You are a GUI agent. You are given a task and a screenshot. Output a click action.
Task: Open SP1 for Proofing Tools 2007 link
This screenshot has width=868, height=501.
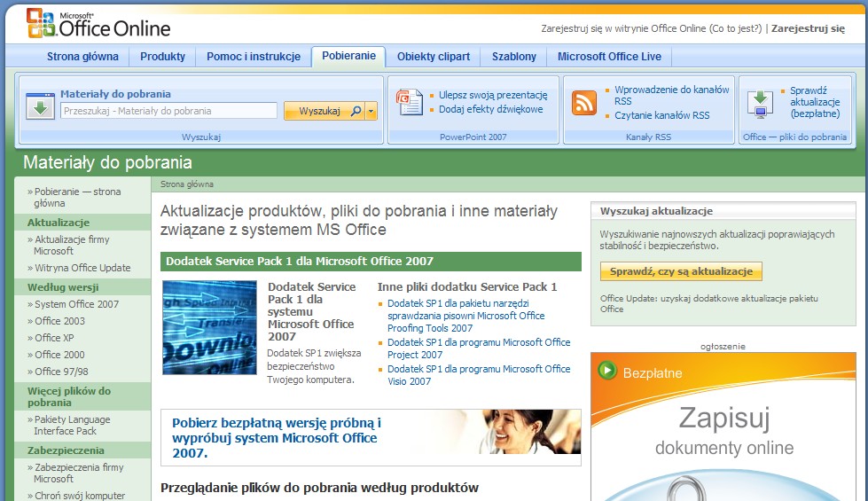(465, 316)
